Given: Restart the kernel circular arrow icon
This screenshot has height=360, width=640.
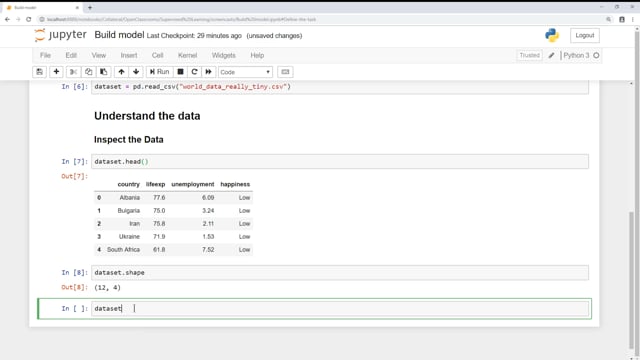Looking at the screenshot, I should 194,72.
